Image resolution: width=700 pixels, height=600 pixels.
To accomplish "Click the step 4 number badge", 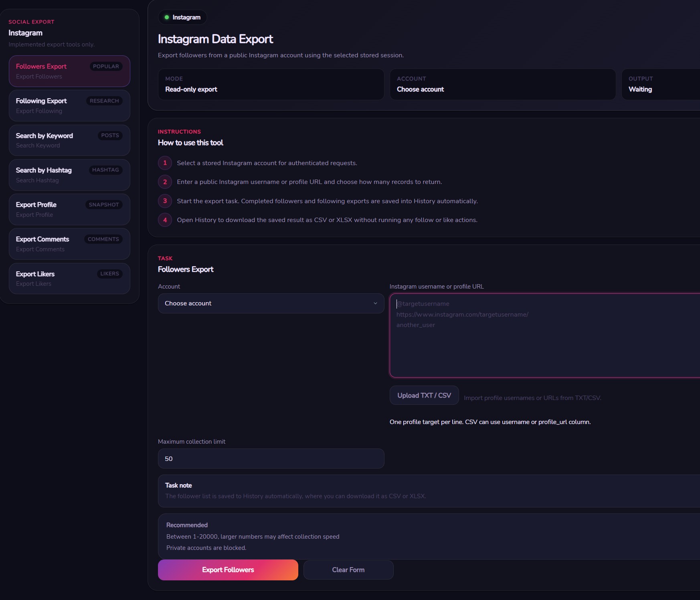I will (165, 220).
